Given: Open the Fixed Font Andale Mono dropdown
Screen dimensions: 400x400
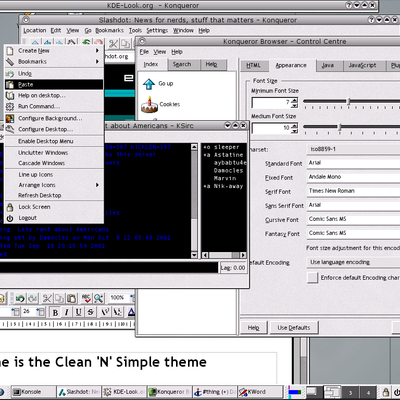Looking at the screenshot, I should coord(353,177).
